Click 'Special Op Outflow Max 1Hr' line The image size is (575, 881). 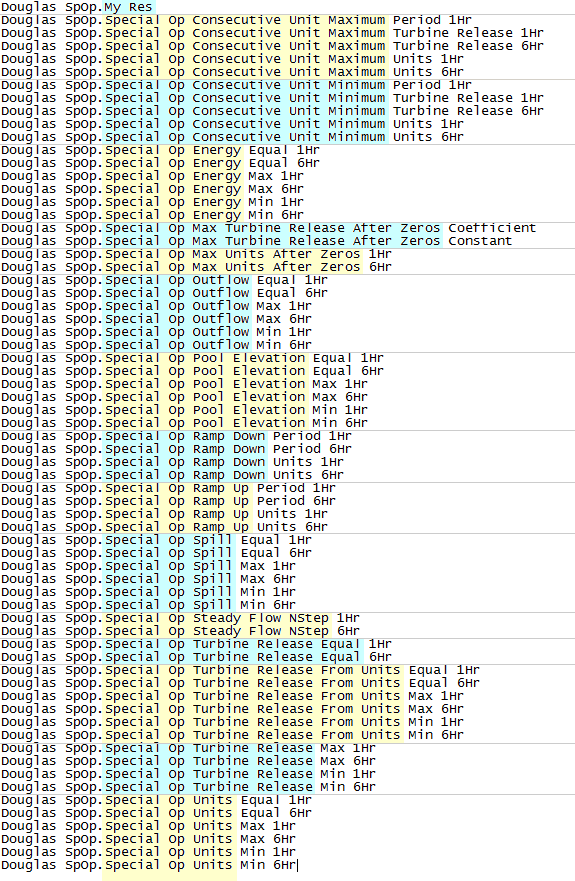(156, 306)
